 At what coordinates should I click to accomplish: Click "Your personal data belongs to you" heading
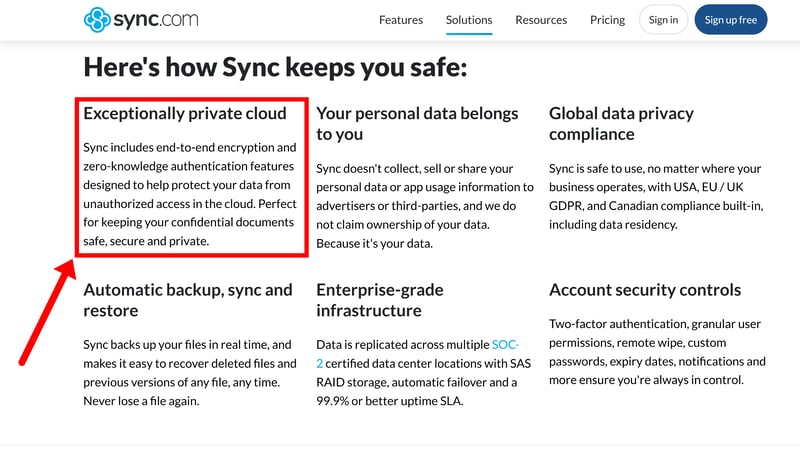[x=417, y=124]
